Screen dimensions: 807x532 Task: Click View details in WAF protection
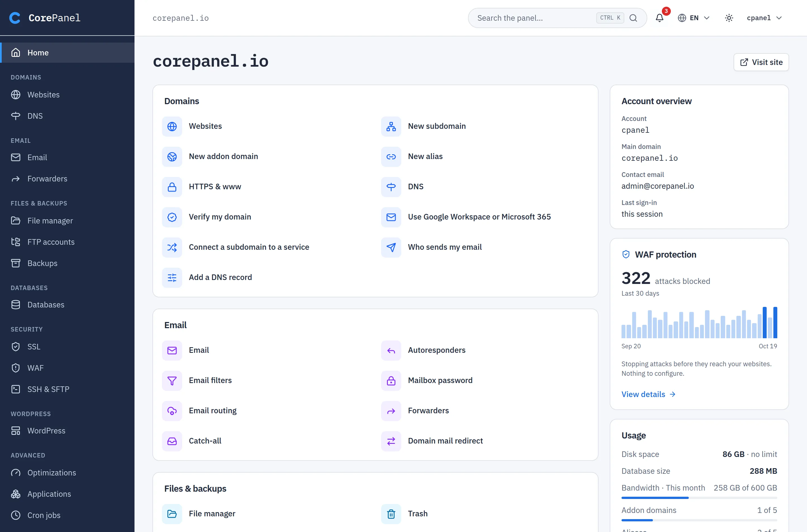tap(648, 394)
